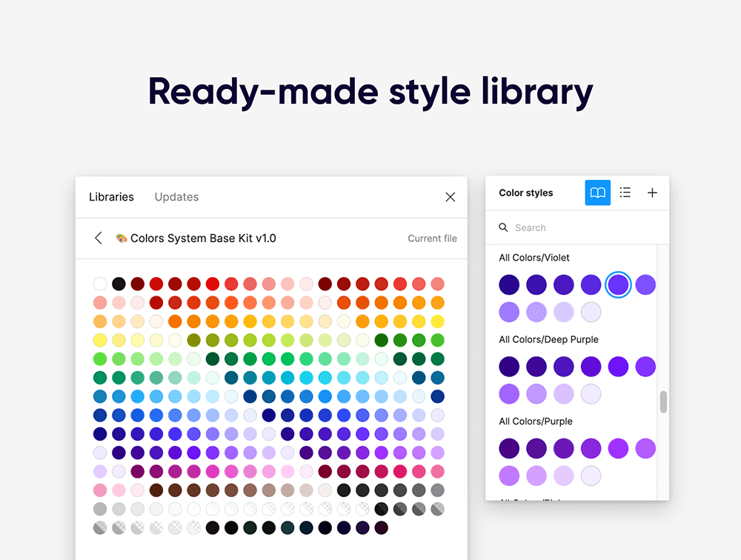Click the plus icon to add style

(x=652, y=193)
